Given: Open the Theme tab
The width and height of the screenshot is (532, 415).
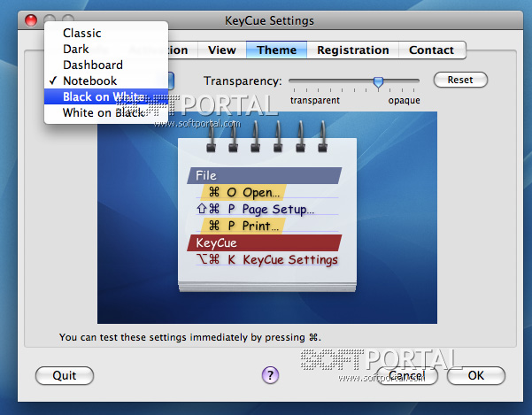Looking at the screenshot, I should pyautogui.click(x=277, y=50).
